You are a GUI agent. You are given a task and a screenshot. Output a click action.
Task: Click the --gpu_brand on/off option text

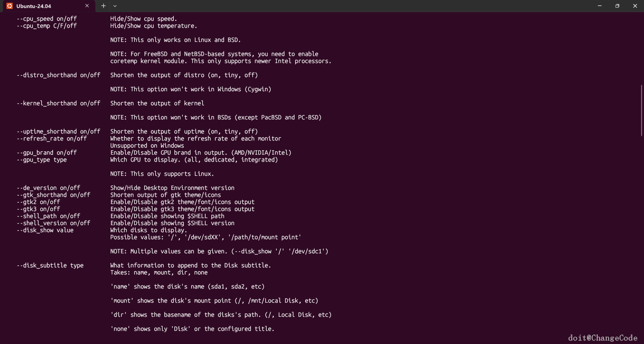[x=47, y=153]
